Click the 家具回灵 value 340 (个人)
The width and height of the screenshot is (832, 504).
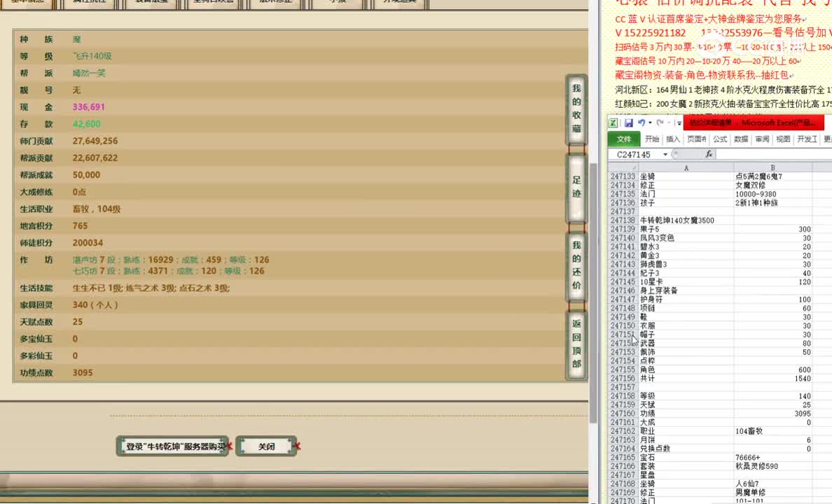tap(95, 304)
